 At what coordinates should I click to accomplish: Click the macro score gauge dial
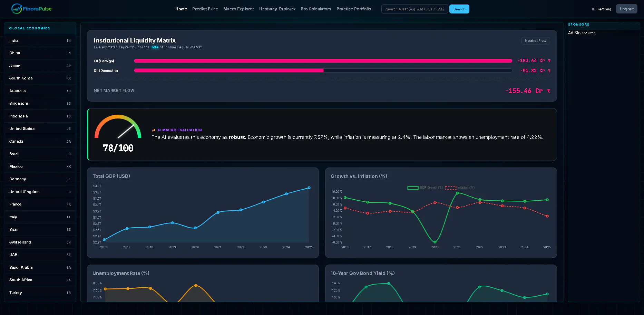118,126
